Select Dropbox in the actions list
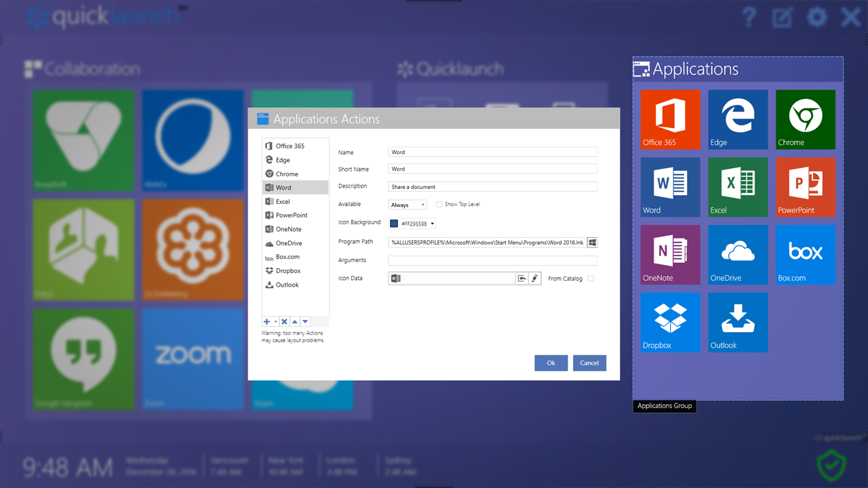This screenshot has height=488, width=868. pos(296,270)
